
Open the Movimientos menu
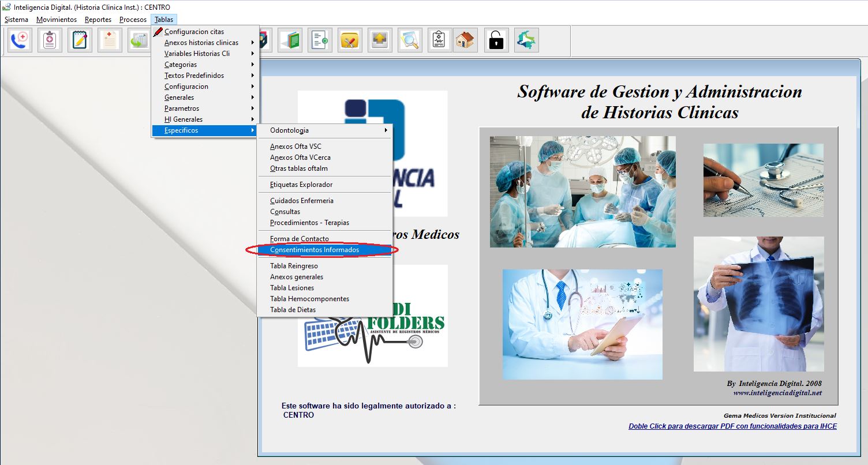point(57,20)
